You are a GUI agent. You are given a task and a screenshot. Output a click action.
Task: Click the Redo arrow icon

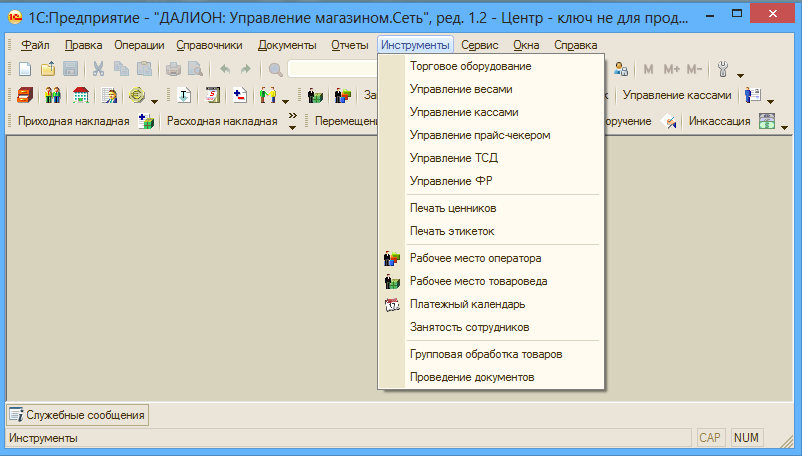point(246,69)
